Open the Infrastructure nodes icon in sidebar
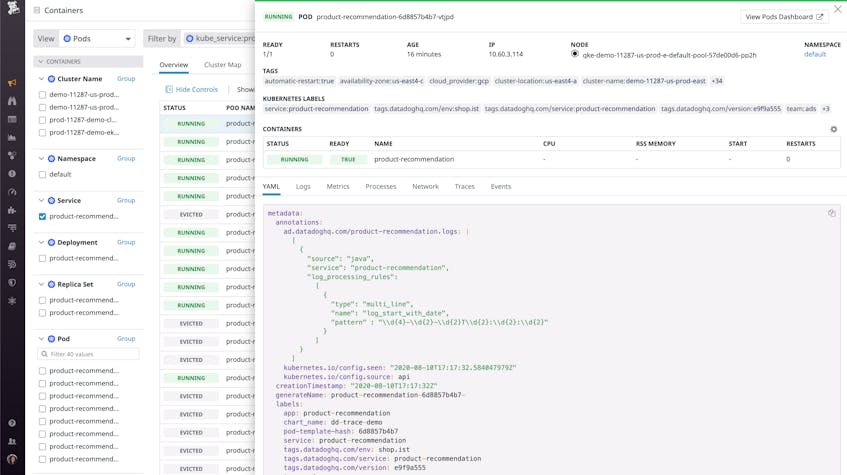The height and width of the screenshot is (475, 847). tap(12, 156)
